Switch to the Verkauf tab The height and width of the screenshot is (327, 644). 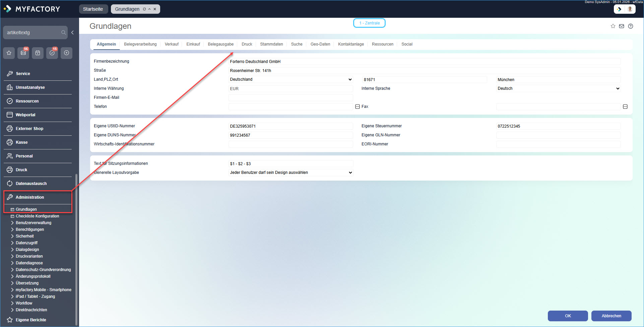coord(172,44)
